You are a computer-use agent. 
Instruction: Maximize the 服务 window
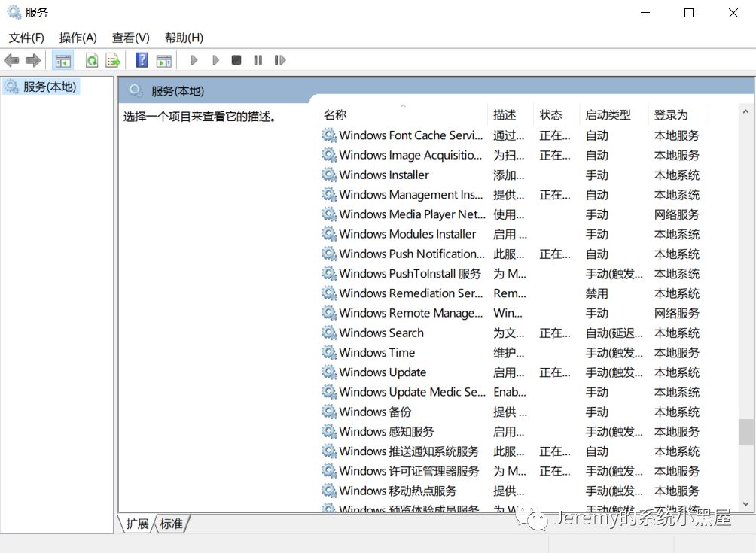pyautogui.click(x=689, y=13)
